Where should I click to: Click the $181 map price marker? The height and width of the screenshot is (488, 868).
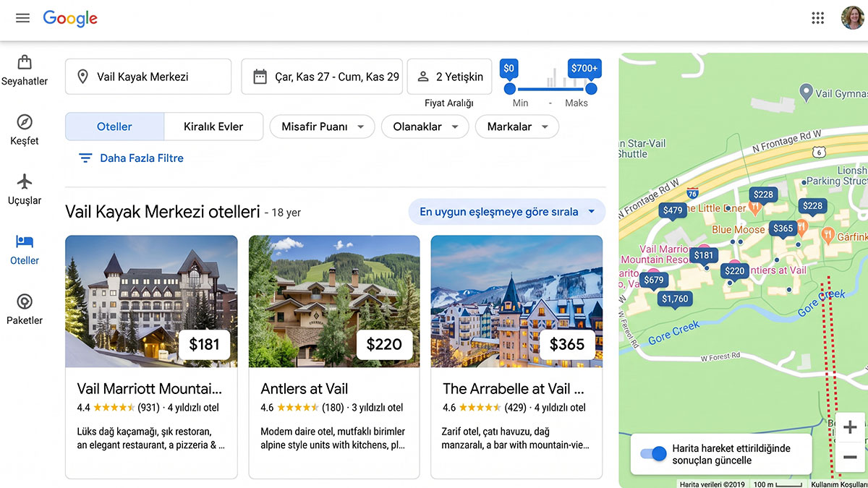[704, 254]
